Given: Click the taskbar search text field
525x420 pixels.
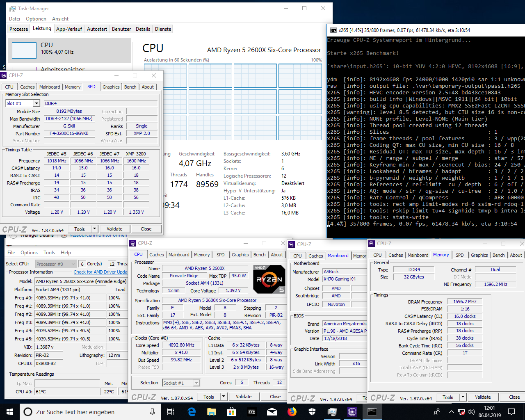Looking at the screenshot, I should [84, 412].
